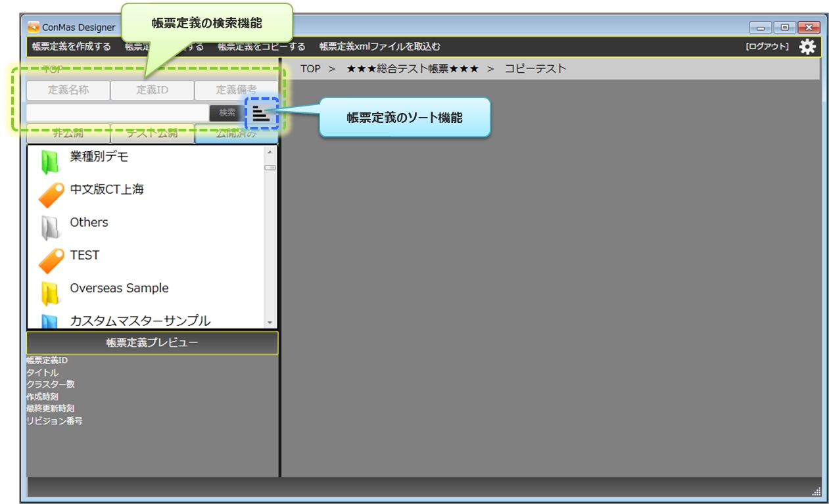The image size is (829, 504).
Task: Toggle the 非公開 status filter
Action: click(68, 133)
